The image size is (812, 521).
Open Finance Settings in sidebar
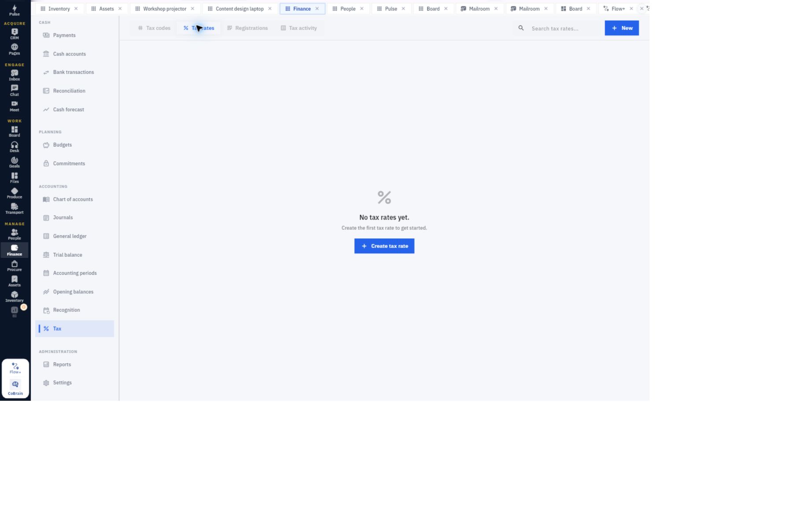pos(75,383)
